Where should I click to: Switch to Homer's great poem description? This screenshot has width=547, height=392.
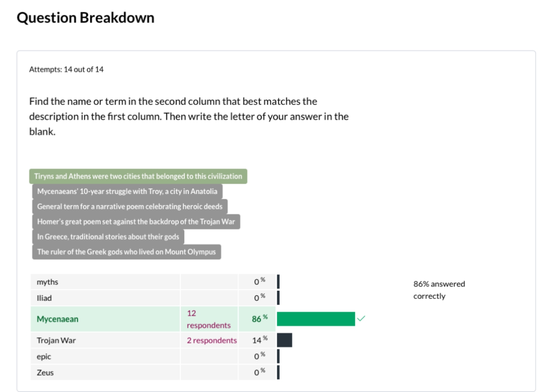coord(136,222)
